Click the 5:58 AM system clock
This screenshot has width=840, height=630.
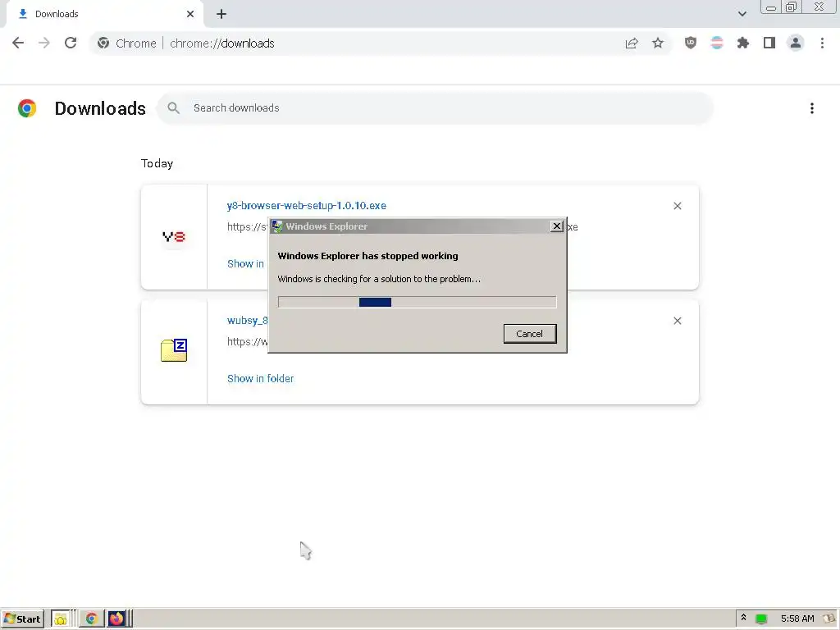coord(797,619)
